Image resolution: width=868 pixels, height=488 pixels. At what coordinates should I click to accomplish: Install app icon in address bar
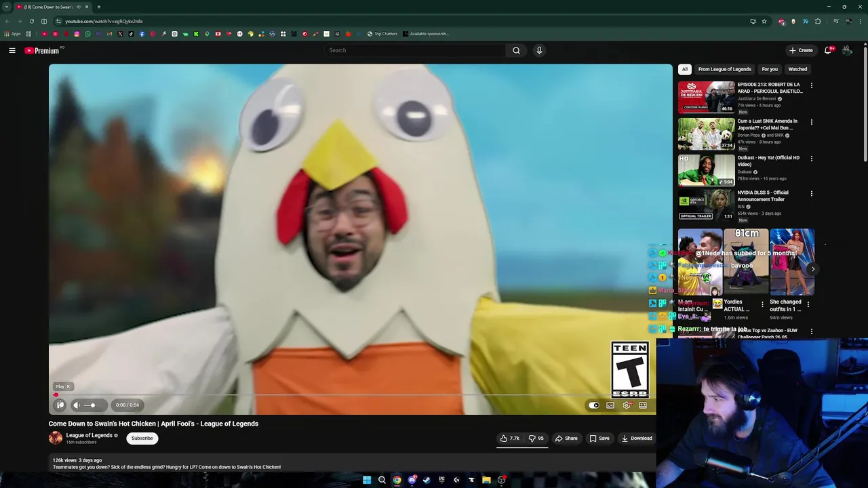point(753,21)
